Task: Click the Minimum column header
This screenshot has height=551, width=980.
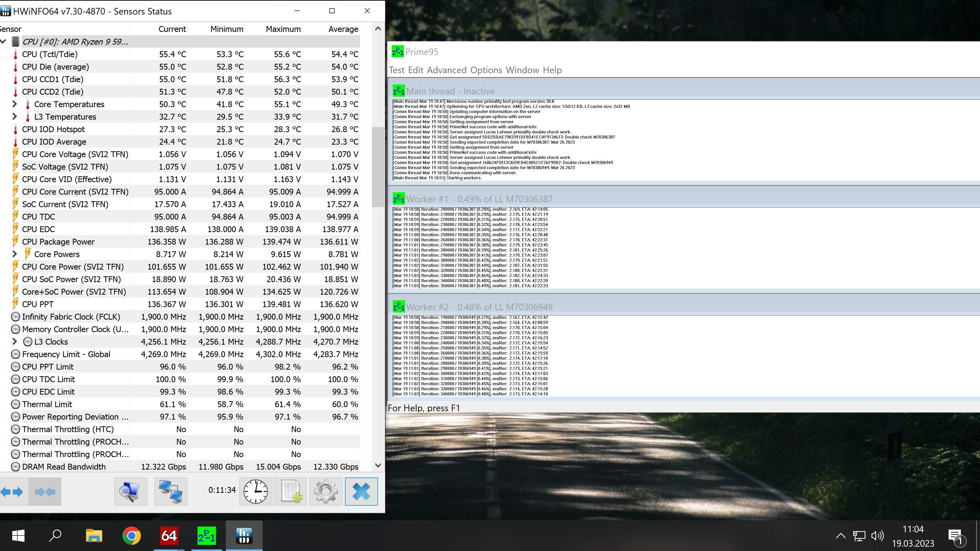Action: 216,29
